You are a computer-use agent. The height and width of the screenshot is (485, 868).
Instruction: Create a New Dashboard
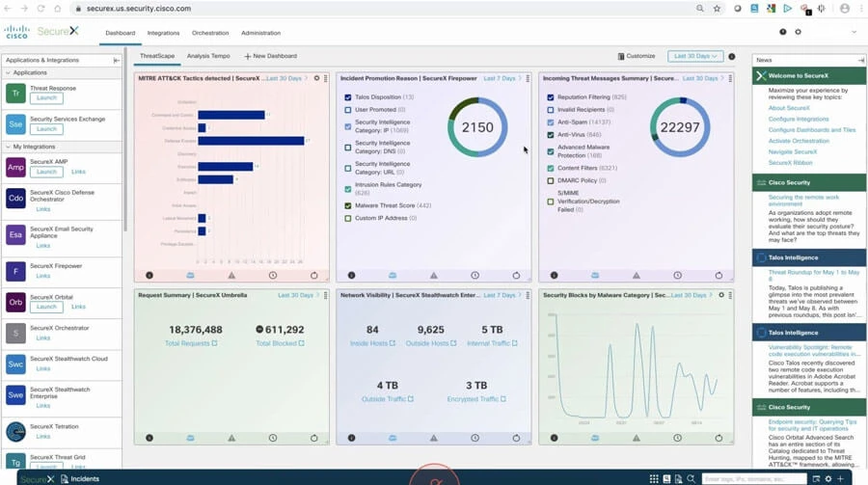coord(271,57)
